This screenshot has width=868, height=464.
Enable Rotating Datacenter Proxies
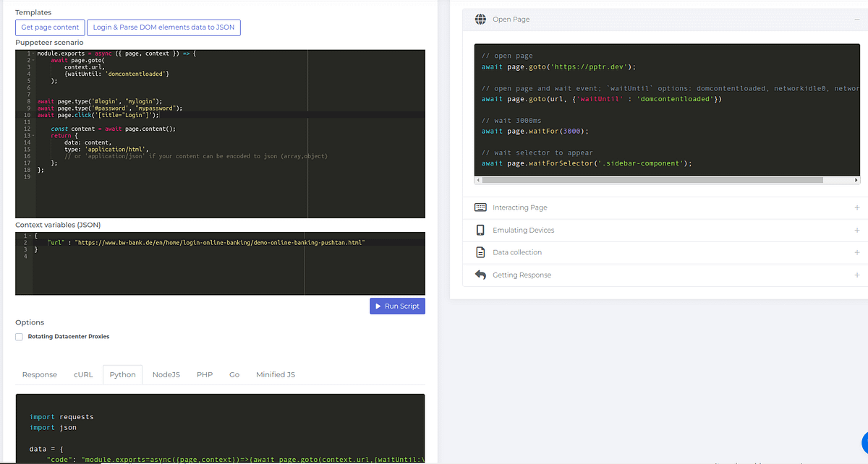(19, 336)
